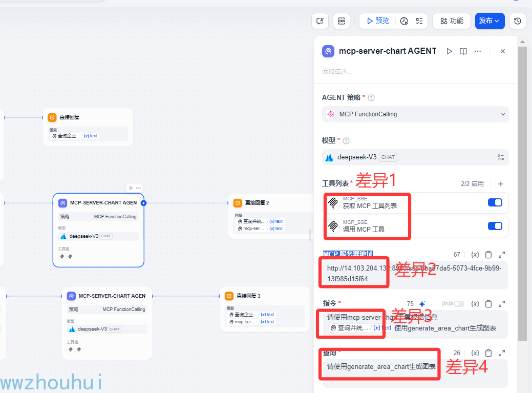Image resolution: width=532 pixels, height=393 pixels.
Task: Open the chat variable icon in the top toolbar
Action: point(320,21)
